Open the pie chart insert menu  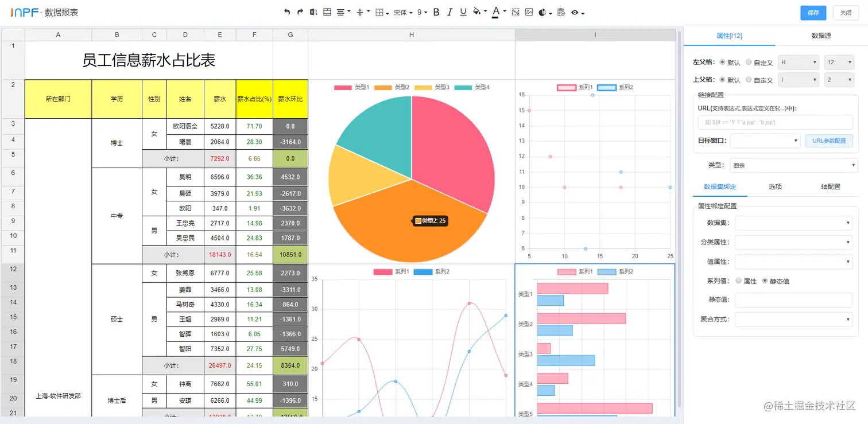click(545, 12)
